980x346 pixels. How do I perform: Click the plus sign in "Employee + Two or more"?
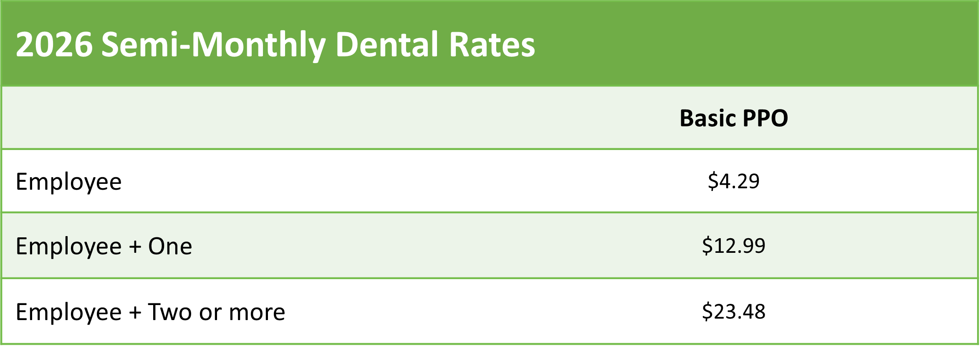tap(135, 313)
